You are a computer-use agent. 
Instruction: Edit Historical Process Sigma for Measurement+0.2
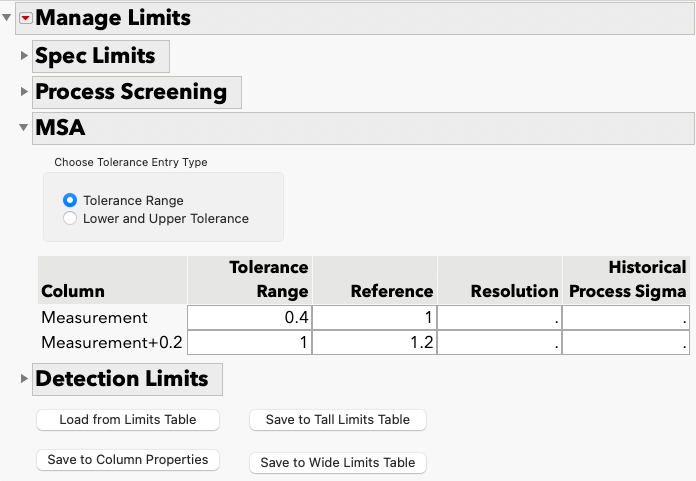[626, 343]
